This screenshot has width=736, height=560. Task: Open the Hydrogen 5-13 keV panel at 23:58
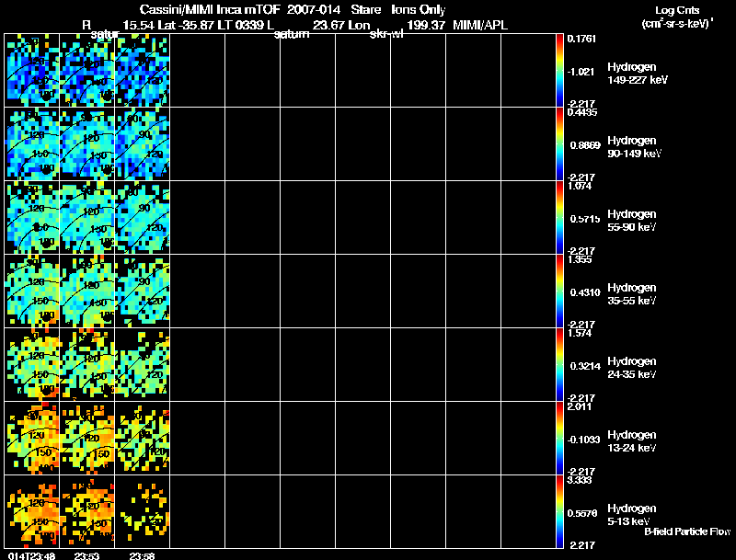tap(143, 511)
